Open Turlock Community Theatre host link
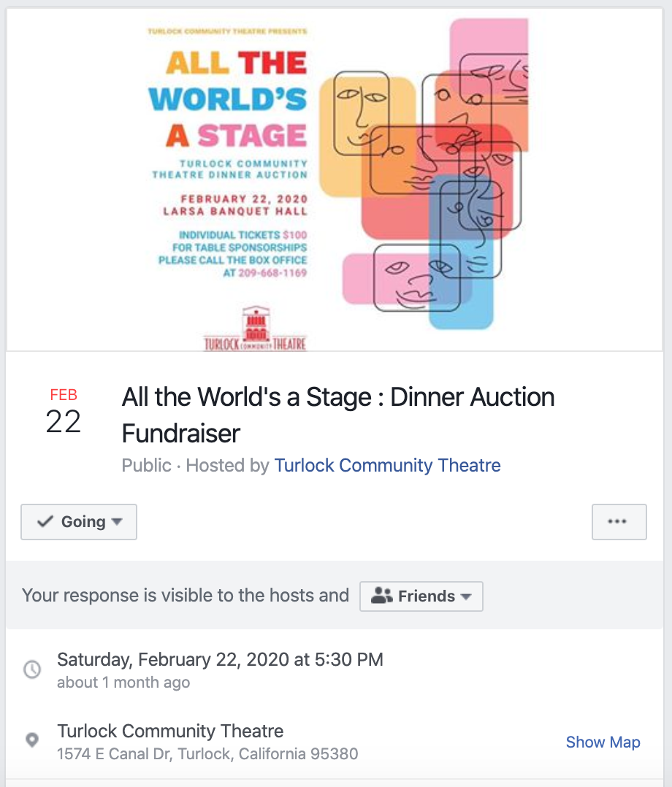The image size is (672, 787). [387, 465]
